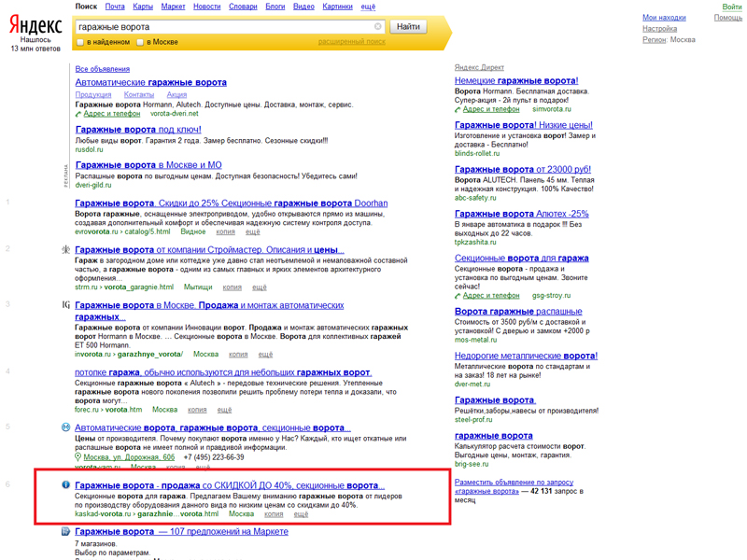Screen dimensions: 747x560
Task: View cached 'копия' of the kaskad-vorota.ru result
Action: 274,514
